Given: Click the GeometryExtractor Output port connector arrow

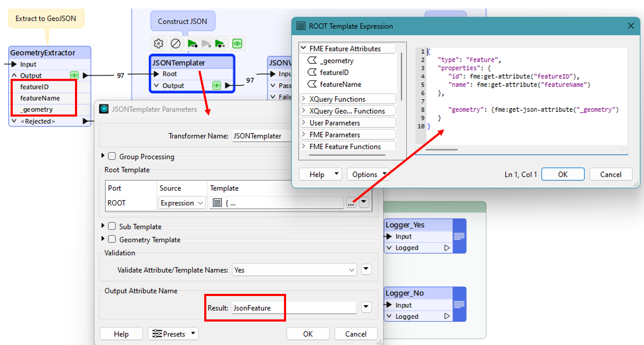Looking at the screenshot, I should (86, 76).
